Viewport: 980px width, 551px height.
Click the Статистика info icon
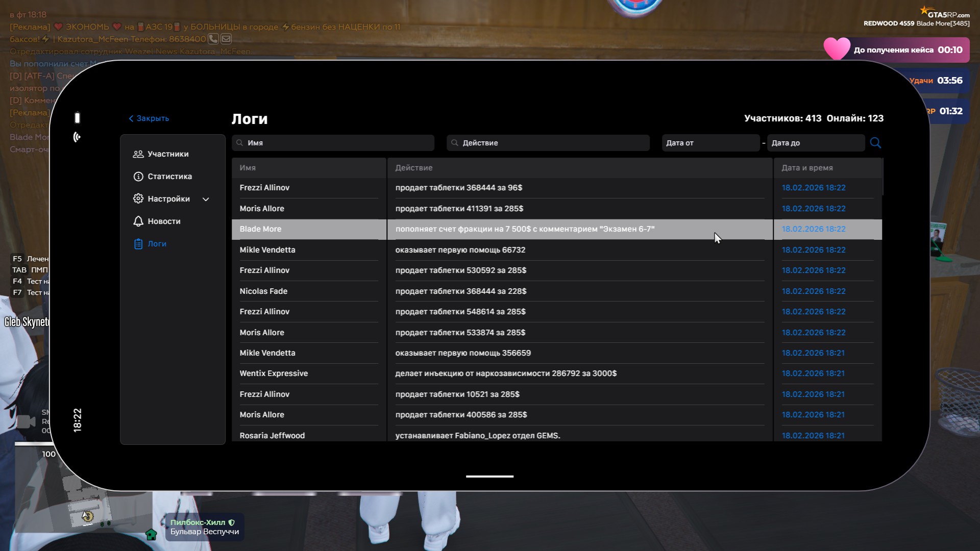coord(138,177)
